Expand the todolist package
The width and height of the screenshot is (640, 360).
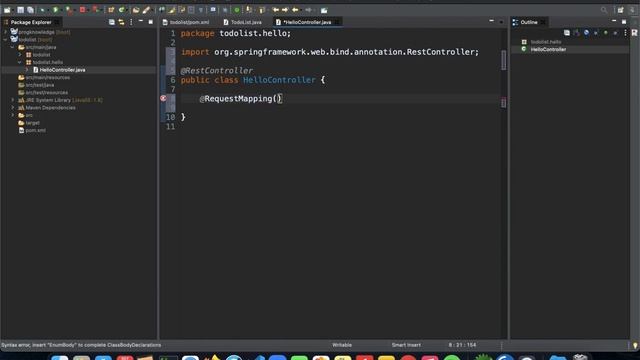click(20, 55)
